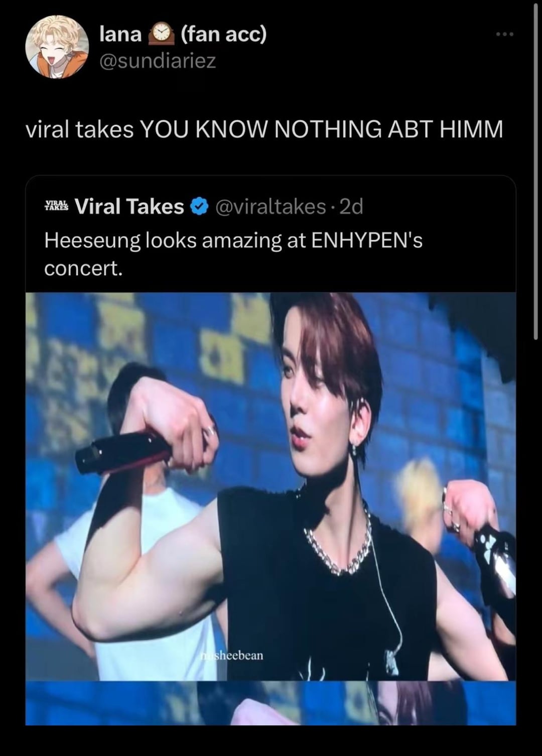Screen dimensions: 542x756
Task: Open the display name lana
Action: point(120,34)
